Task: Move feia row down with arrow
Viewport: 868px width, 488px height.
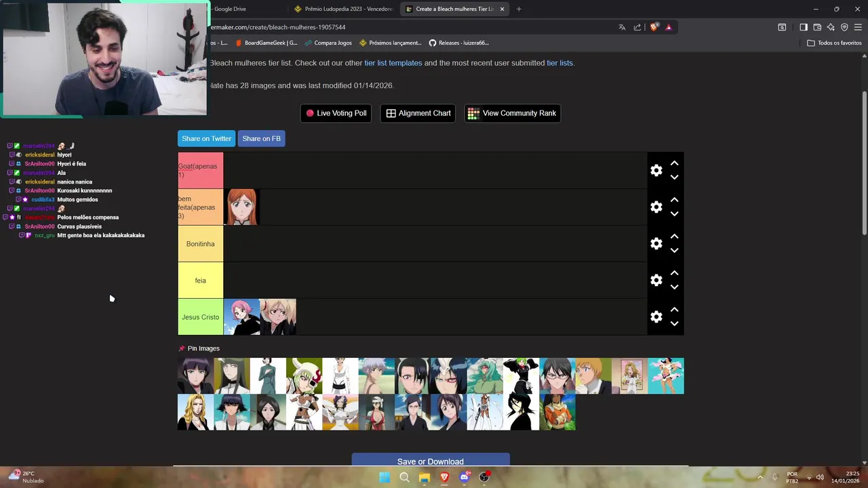Action: [x=674, y=287]
